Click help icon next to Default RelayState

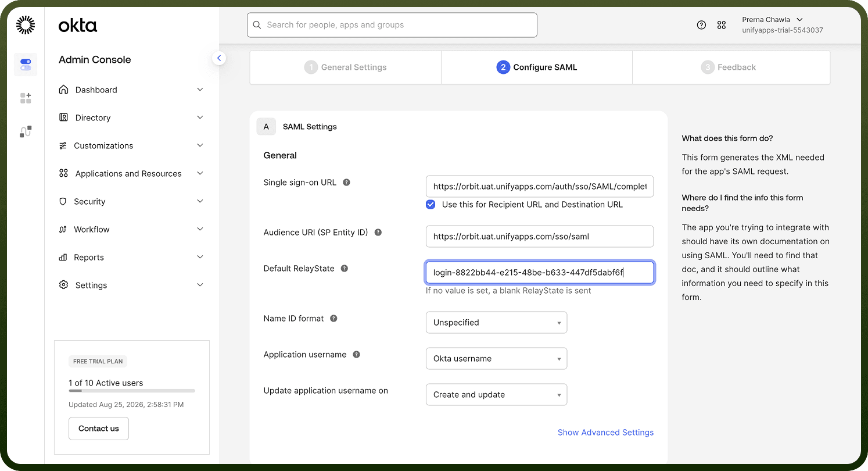pos(345,269)
